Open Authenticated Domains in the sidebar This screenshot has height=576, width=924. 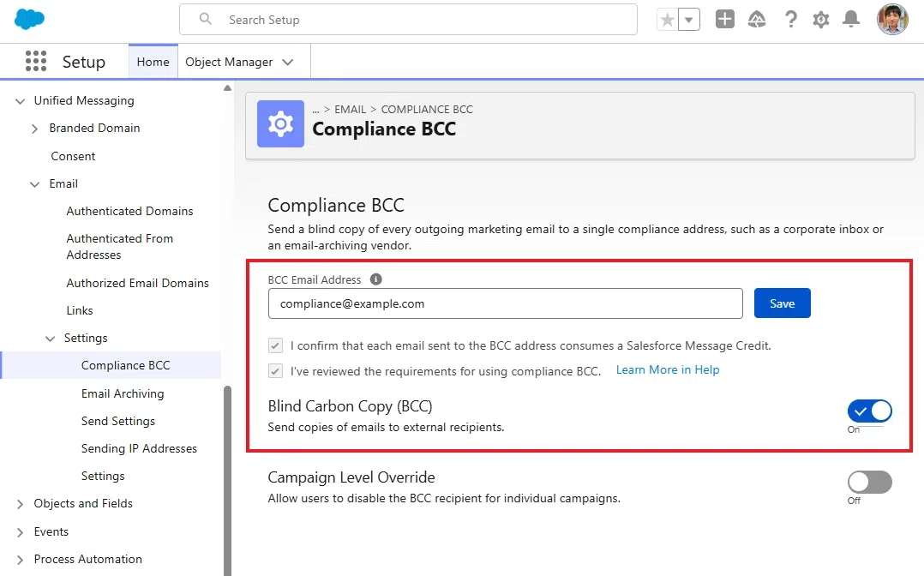[x=129, y=211]
